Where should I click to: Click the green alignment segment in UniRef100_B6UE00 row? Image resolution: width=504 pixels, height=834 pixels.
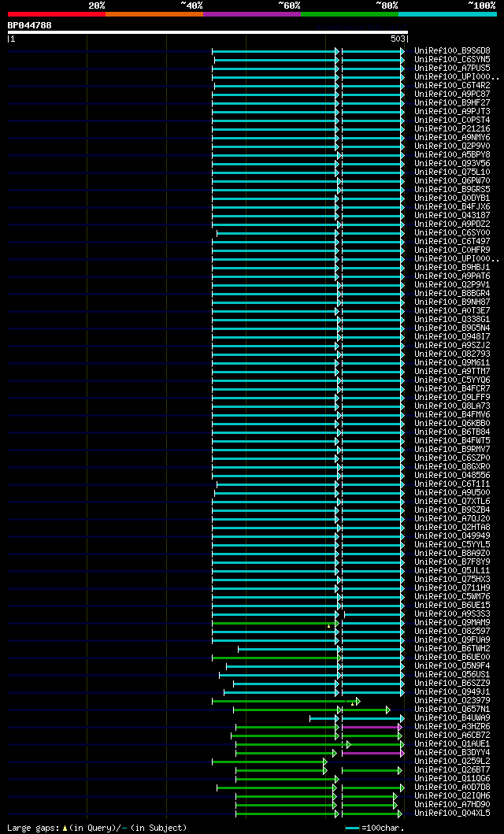point(276,658)
